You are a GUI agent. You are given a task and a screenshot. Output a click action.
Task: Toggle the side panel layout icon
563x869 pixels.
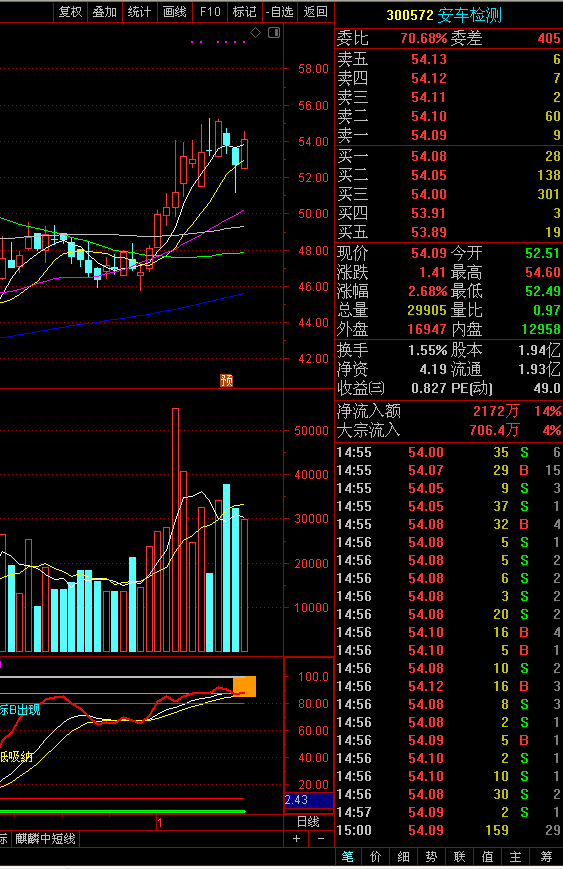(274, 33)
